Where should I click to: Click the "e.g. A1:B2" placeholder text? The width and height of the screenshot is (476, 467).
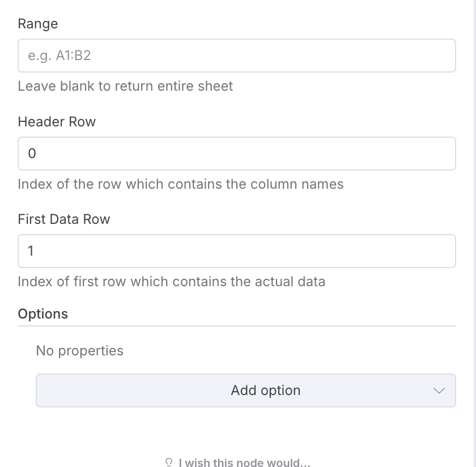click(x=59, y=56)
